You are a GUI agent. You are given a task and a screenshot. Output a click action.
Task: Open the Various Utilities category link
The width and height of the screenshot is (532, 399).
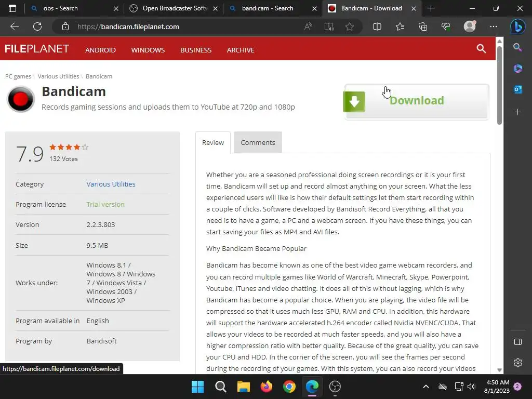tap(111, 184)
